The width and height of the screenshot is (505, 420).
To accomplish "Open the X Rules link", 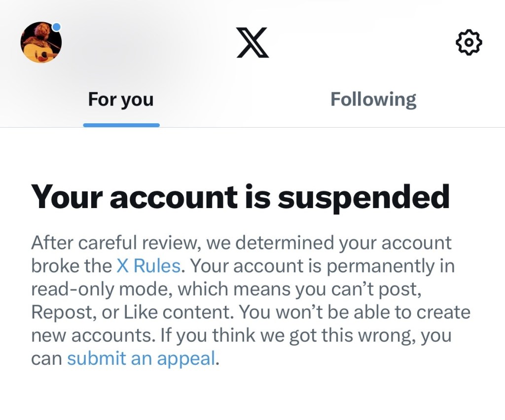I will click(148, 266).
